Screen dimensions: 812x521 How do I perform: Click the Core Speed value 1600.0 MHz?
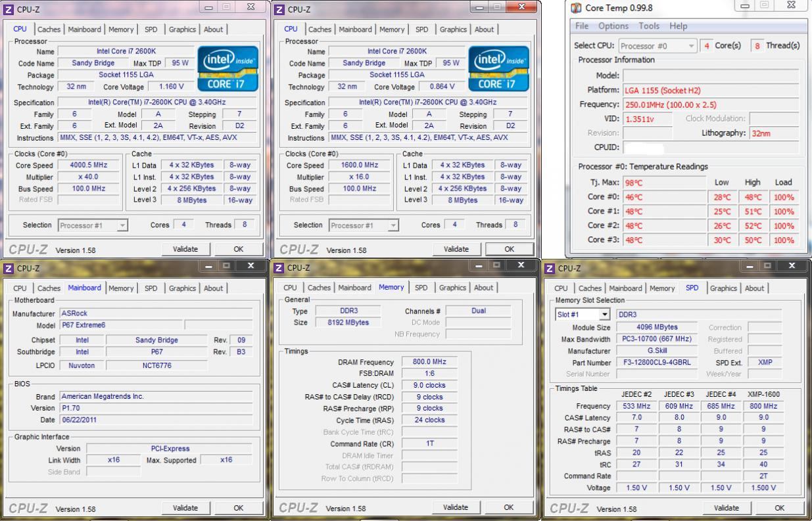pyautogui.click(x=359, y=166)
